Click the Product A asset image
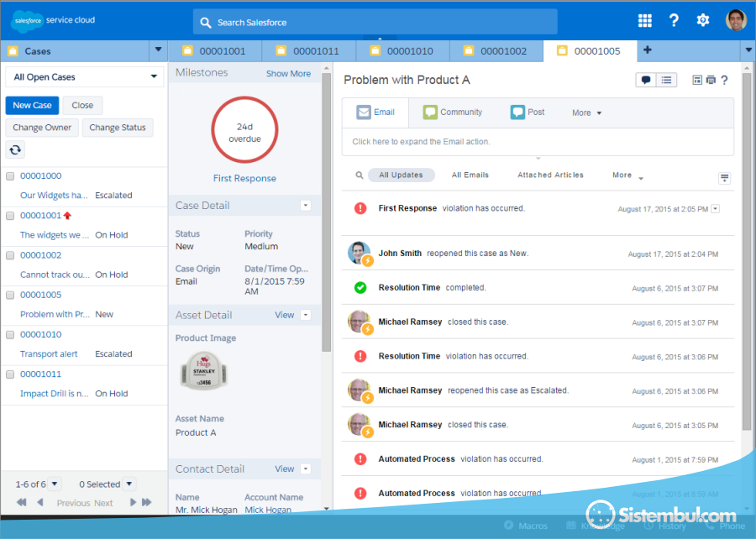 pos(204,370)
